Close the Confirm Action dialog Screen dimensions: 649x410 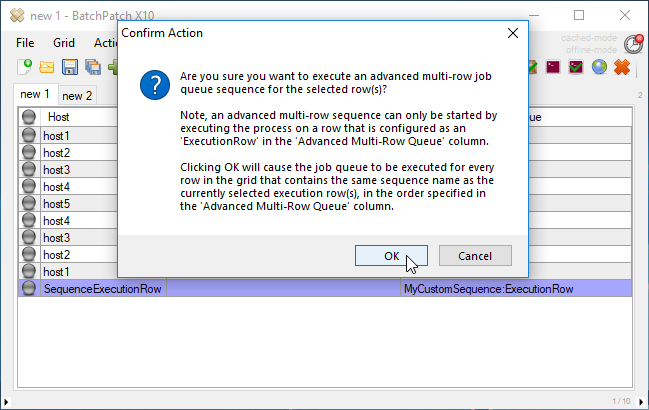[x=513, y=33]
